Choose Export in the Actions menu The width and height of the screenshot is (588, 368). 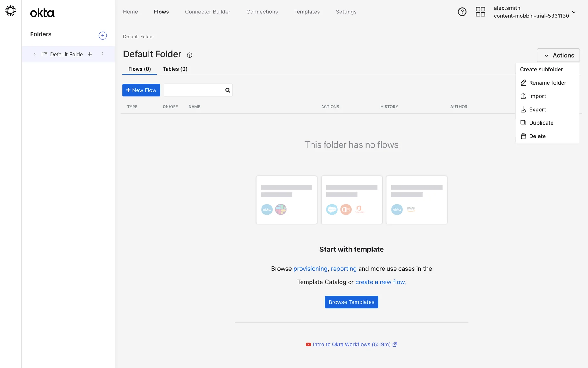click(x=537, y=109)
